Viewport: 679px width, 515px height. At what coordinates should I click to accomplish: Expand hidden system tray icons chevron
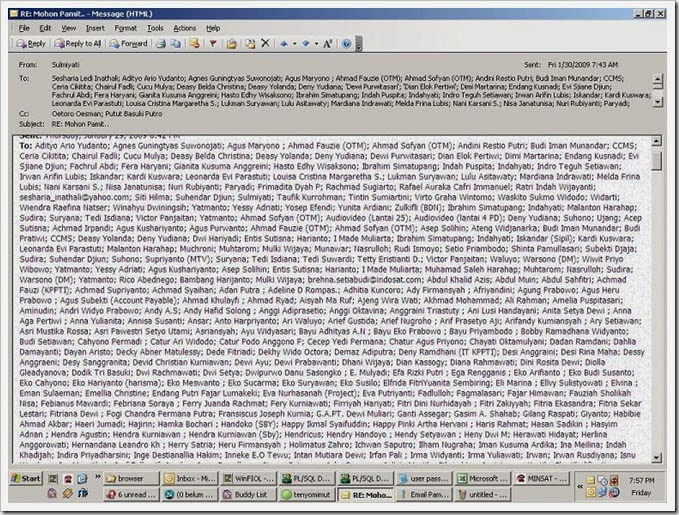[x=580, y=486]
